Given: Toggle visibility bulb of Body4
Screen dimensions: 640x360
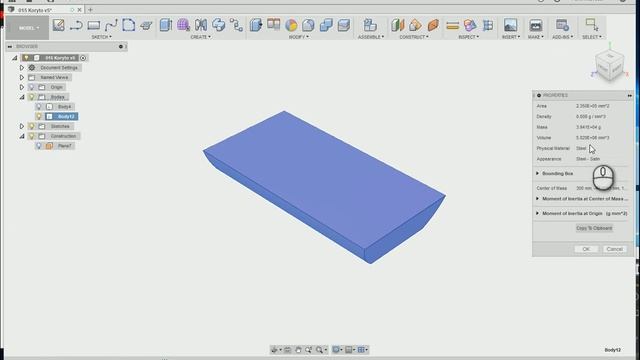Looking at the screenshot, I should (39, 107).
